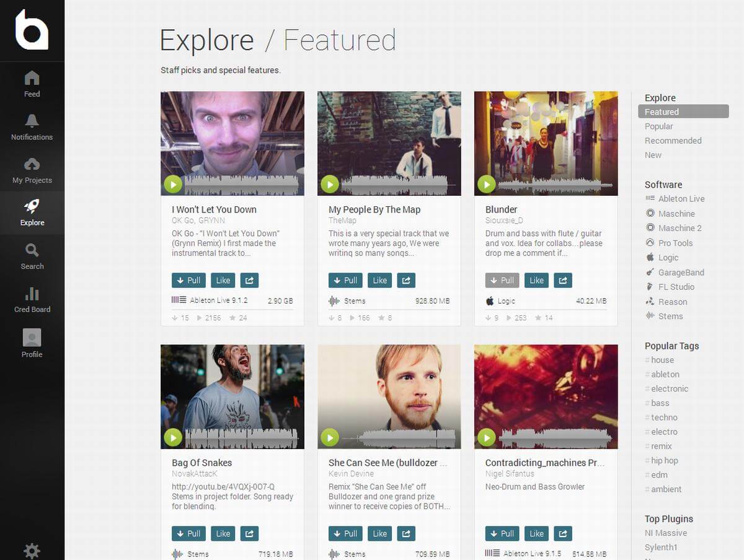744x560 pixels.
Task: Select Popular in the Explore list
Action: [x=658, y=126]
